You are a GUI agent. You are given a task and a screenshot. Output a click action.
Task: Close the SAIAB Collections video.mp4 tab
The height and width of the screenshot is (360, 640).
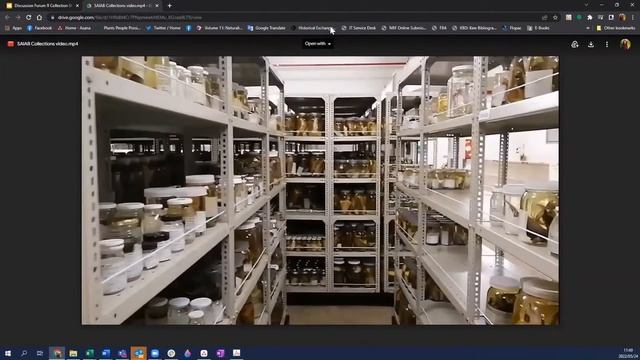point(157,6)
